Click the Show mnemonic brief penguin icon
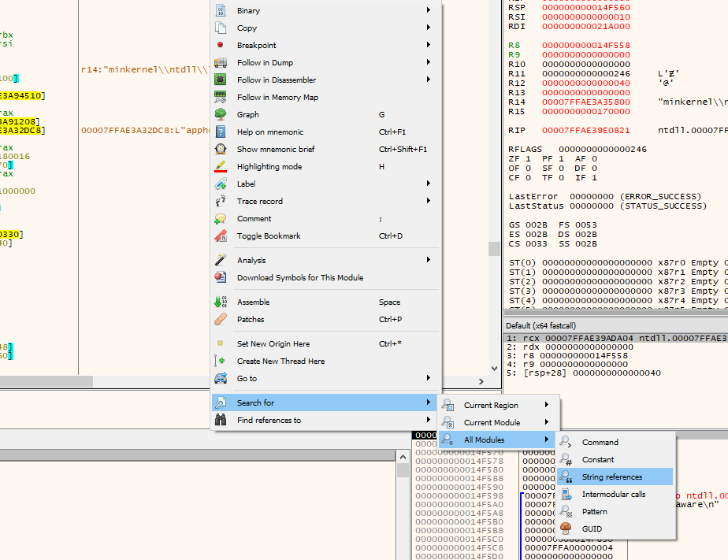The height and width of the screenshot is (560, 728). pos(221,149)
